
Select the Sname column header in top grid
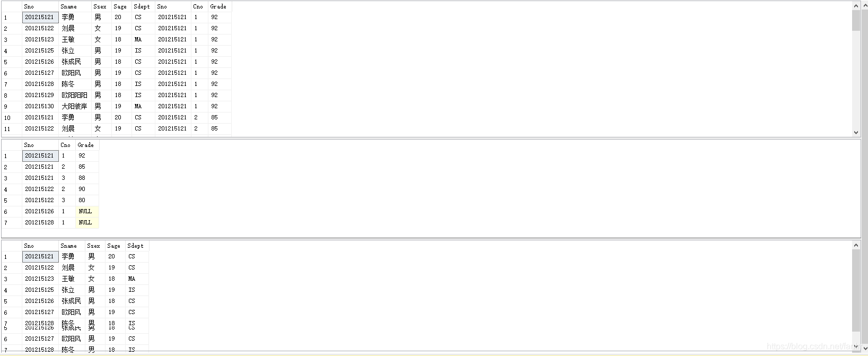click(74, 6)
